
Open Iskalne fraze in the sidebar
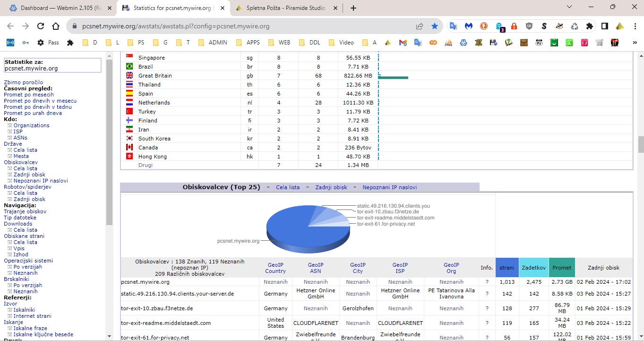click(x=31, y=328)
